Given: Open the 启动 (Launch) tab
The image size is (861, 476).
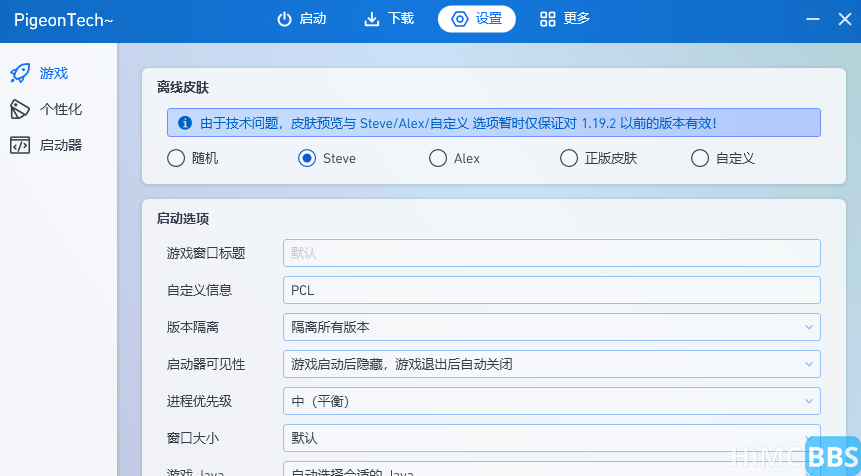Looking at the screenshot, I should point(301,19).
